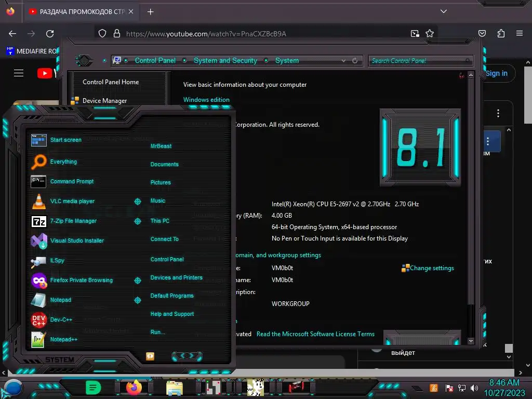This screenshot has width=532, height=399.
Task: Expand 7-Zip File Manager jump list
Action: (138, 221)
